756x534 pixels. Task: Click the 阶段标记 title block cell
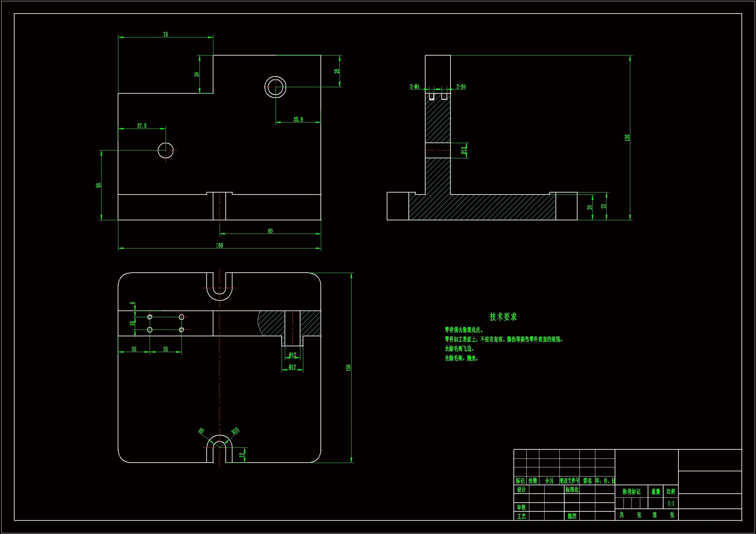pyautogui.click(x=631, y=492)
